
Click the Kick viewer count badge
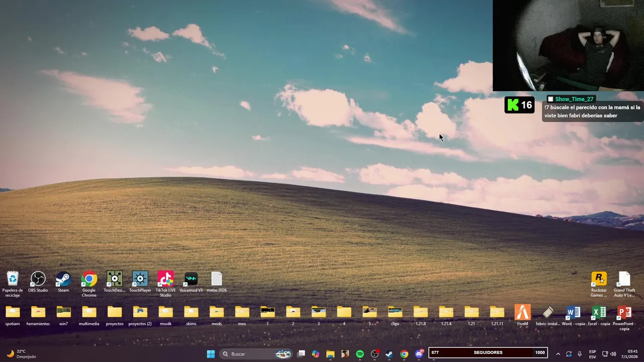(x=519, y=105)
